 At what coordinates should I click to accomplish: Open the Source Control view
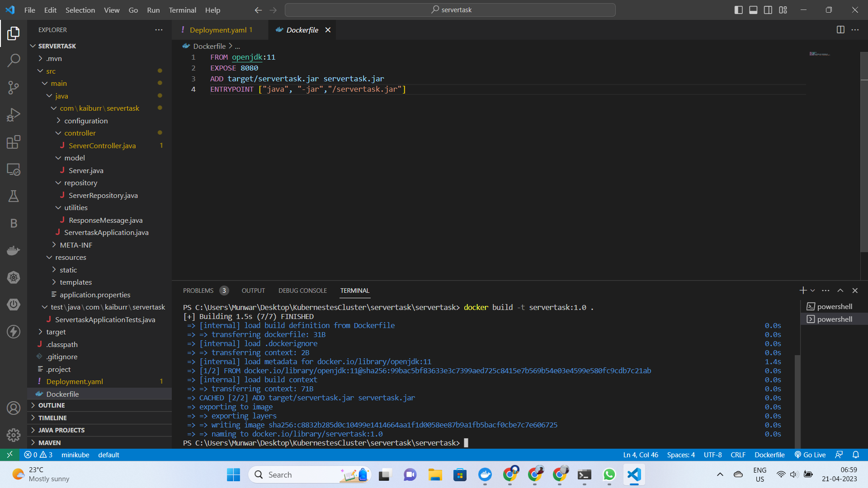tap(14, 88)
